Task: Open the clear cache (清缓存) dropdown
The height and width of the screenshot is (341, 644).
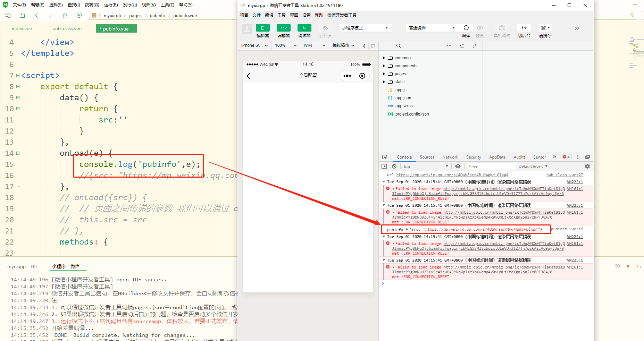Action: click(x=545, y=28)
